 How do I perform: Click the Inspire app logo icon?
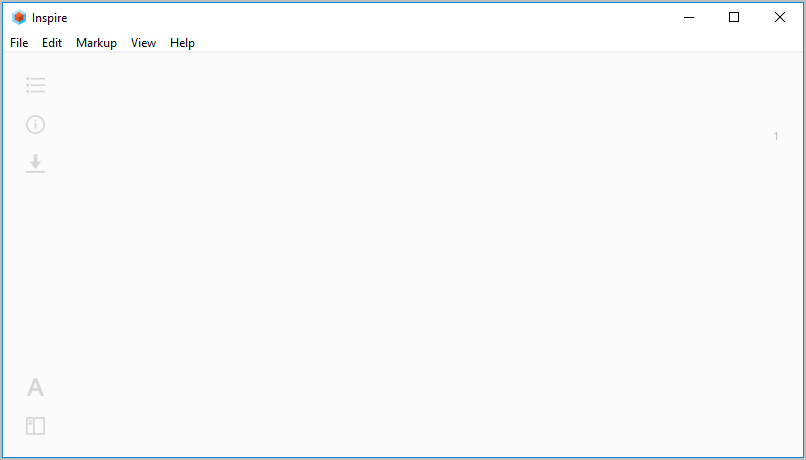pos(19,17)
